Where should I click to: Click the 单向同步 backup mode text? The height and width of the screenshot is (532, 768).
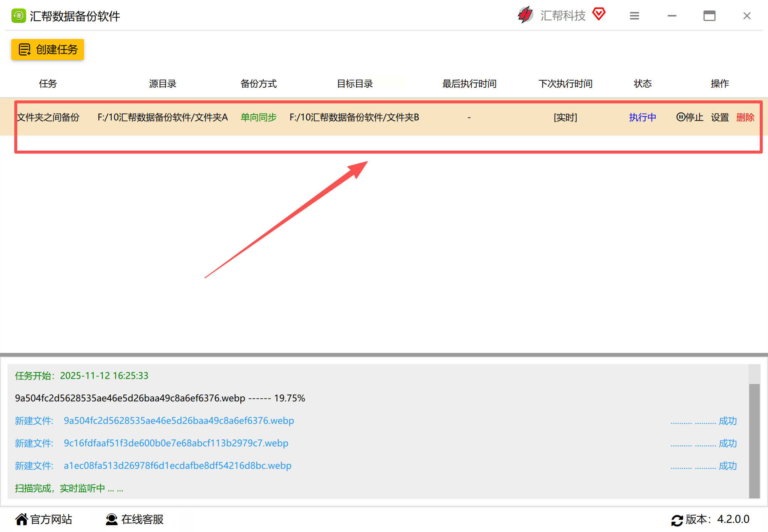click(x=258, y=118)
